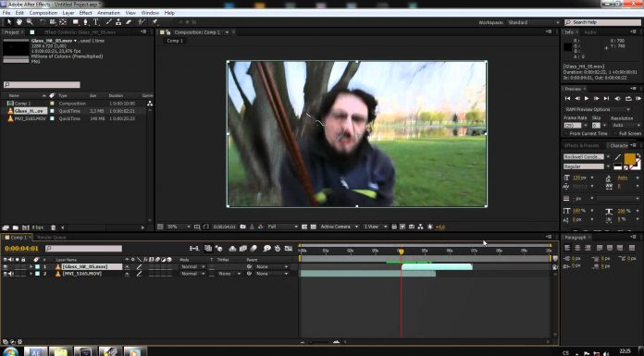Click the timeline current time 0:00:04:01
Image resolution: width=644 pixels, height=356 pixels.
(x=21, y=249)
